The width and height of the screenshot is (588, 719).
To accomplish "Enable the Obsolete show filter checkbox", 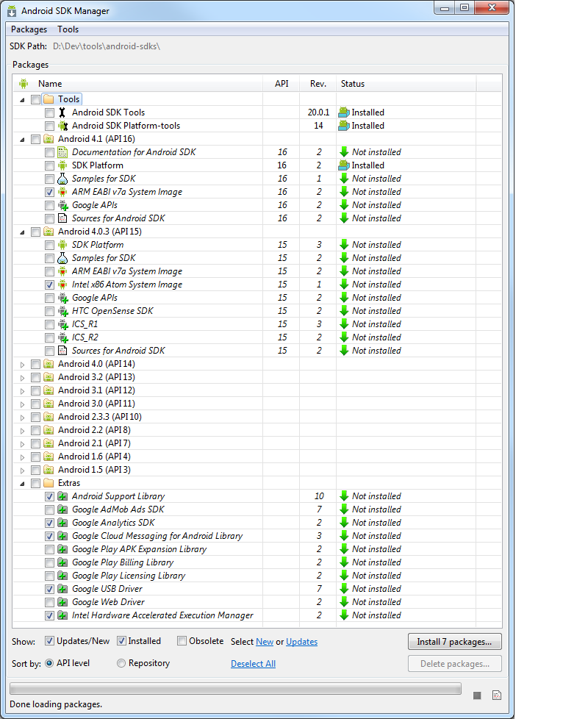I will tap(182, 641).
